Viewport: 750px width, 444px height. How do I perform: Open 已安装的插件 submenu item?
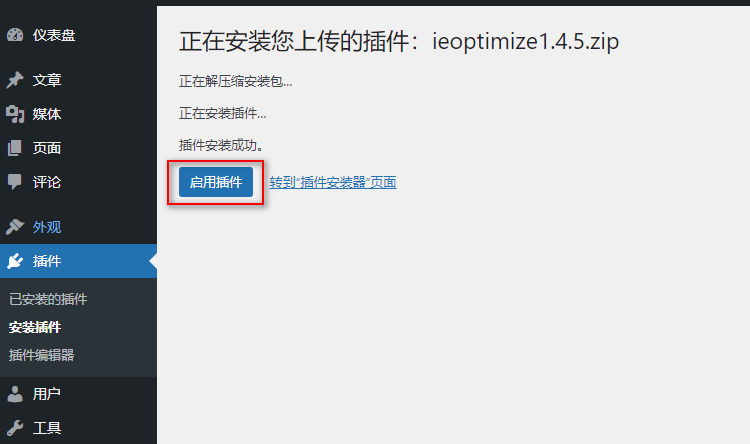pyautogui.click(x=48, y=299)
